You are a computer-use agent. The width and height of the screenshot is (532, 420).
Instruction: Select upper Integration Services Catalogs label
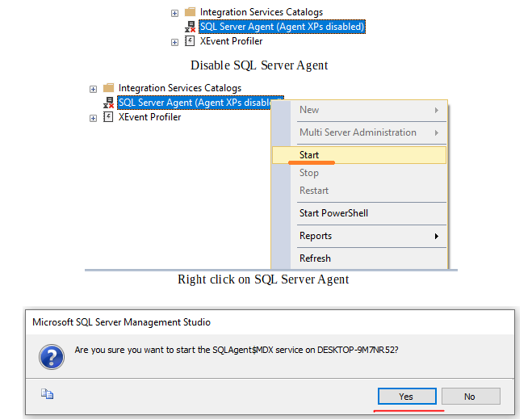point(262,12)
